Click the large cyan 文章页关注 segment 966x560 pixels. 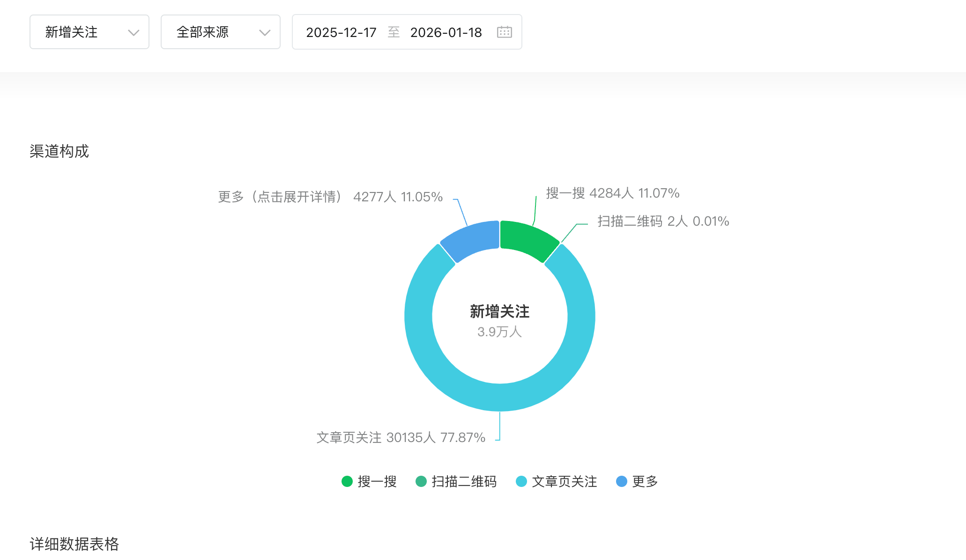pyautogui.click(x=499, y=397)
